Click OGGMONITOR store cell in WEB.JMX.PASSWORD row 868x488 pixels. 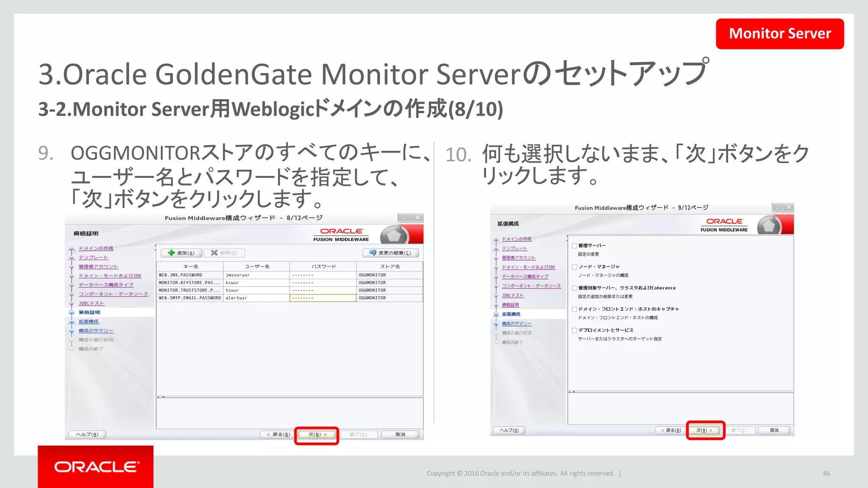[x=390, y=275]
